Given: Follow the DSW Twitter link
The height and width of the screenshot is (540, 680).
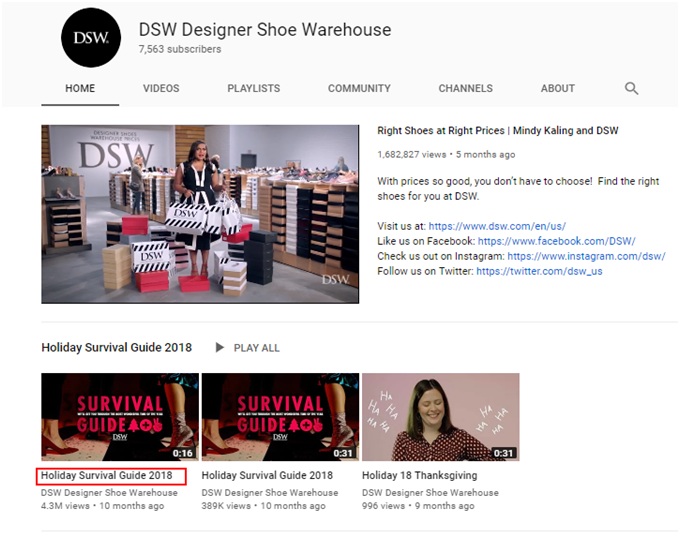Looking at the screenshot, I should point(539,271).
